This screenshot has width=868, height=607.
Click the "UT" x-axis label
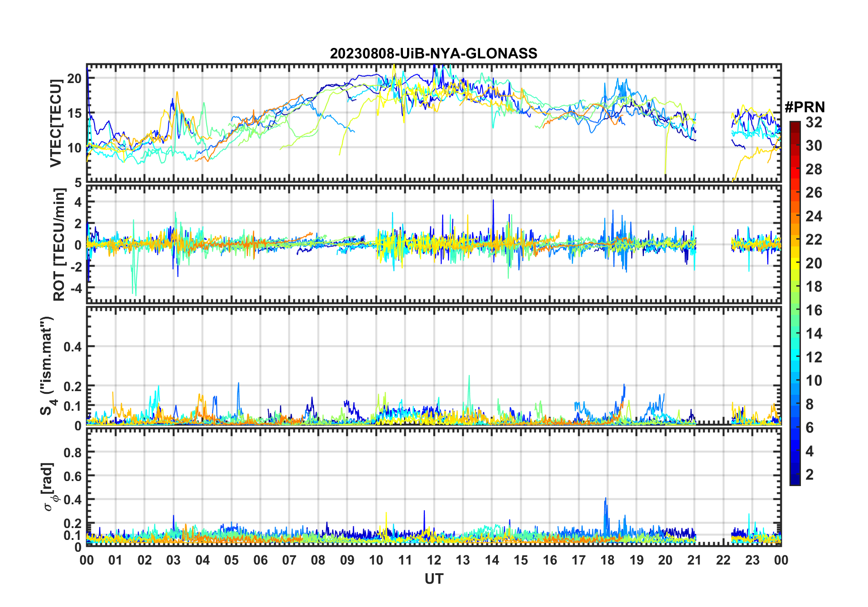[x=434, y=579]
